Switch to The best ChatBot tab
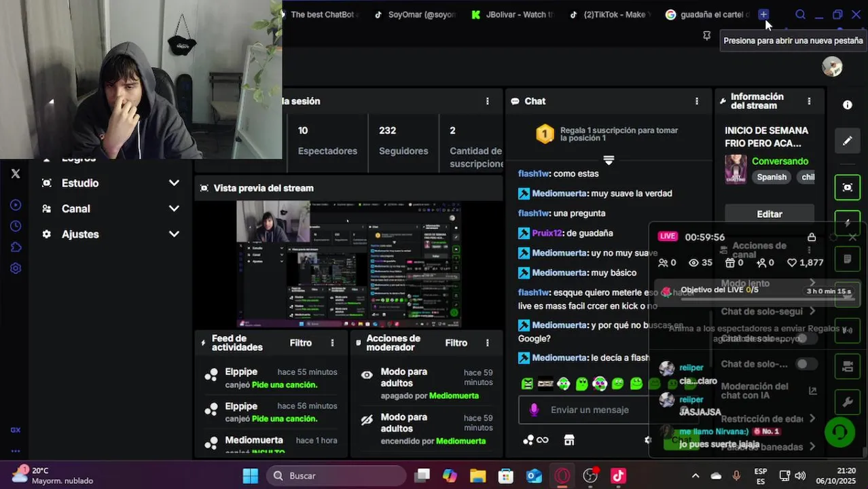Viewport: 868px width, 489px height. [320, 14]
